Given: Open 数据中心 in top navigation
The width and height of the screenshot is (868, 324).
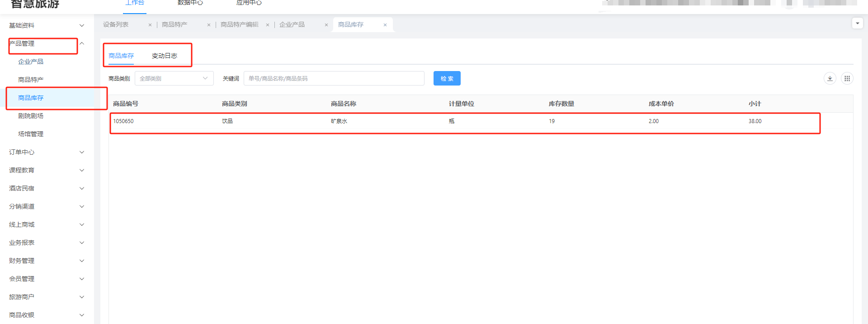Looking at the screenshot, I should click(x=190, y=3).
